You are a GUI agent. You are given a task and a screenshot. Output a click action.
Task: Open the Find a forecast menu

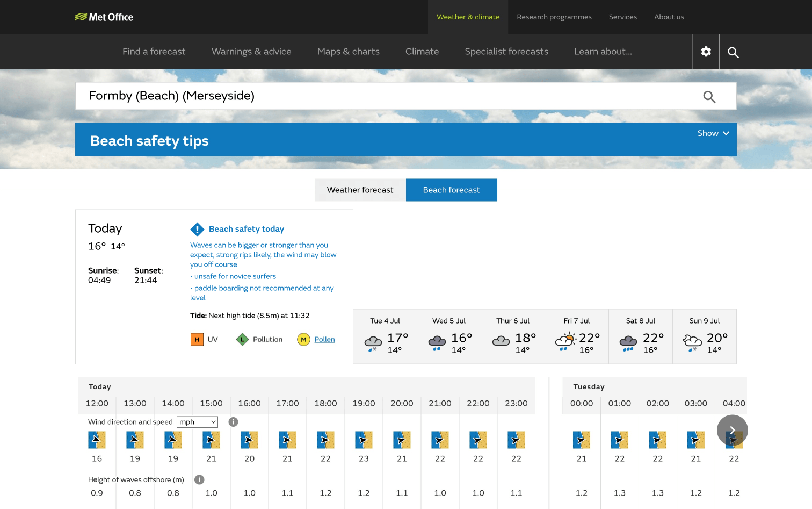(x=154, y=52)
